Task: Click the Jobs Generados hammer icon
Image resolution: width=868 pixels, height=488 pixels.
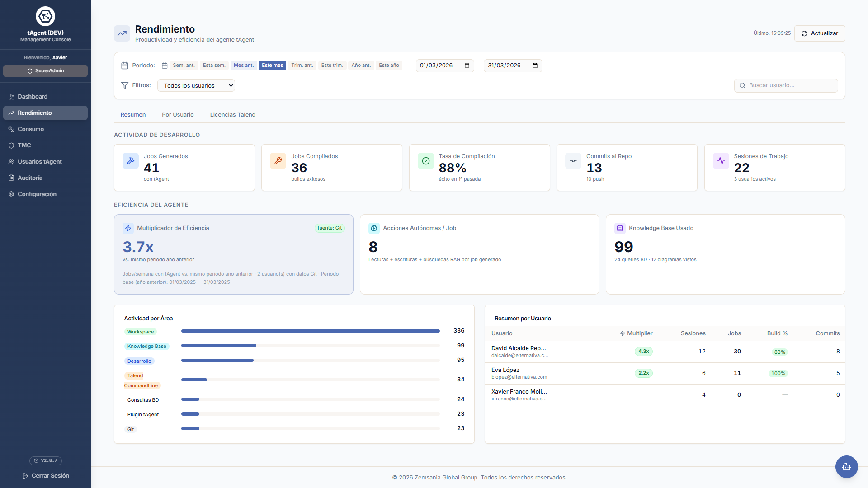Action: [131, 161]
